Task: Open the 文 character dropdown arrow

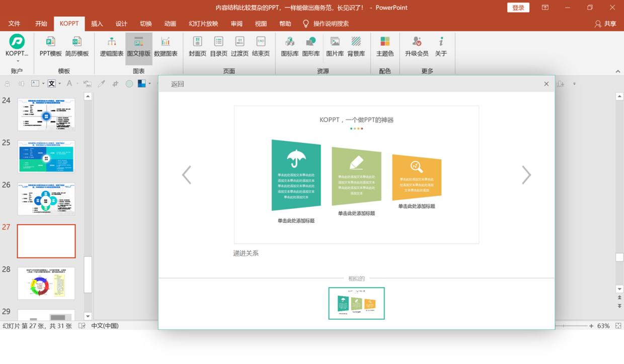Action: pyautogui.click(x=59, y=84)
